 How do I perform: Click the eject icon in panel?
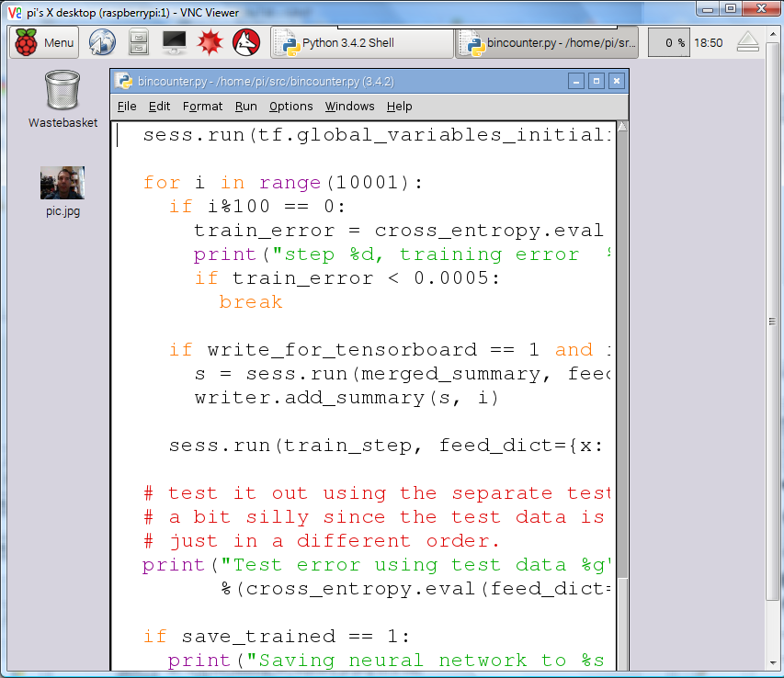[x=747, y=42]
